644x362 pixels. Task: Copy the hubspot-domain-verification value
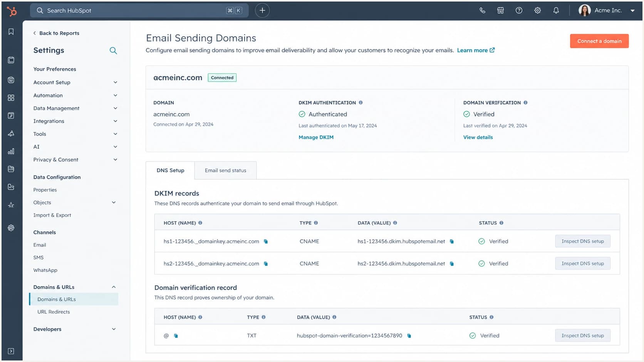(x=409, y=336)
